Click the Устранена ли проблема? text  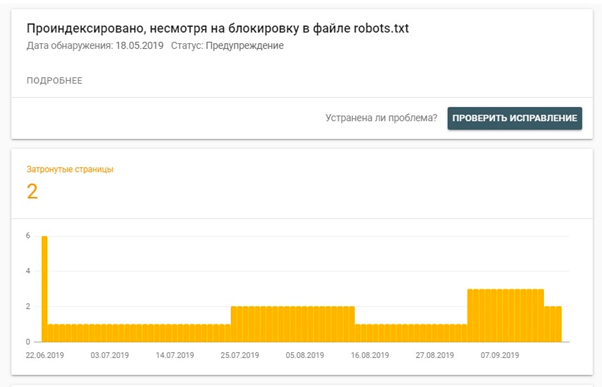pos(381,118)
